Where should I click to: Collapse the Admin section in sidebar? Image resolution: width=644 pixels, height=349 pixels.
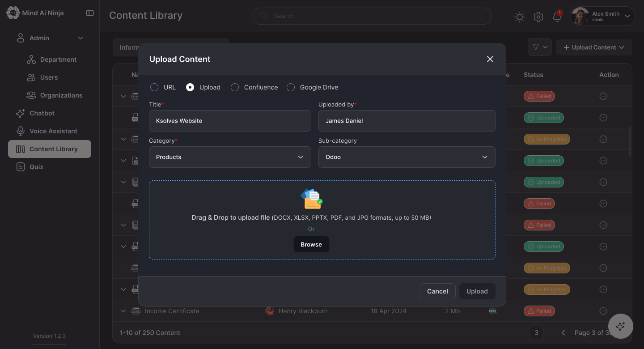pyautogui.click(x=80, y=38)
